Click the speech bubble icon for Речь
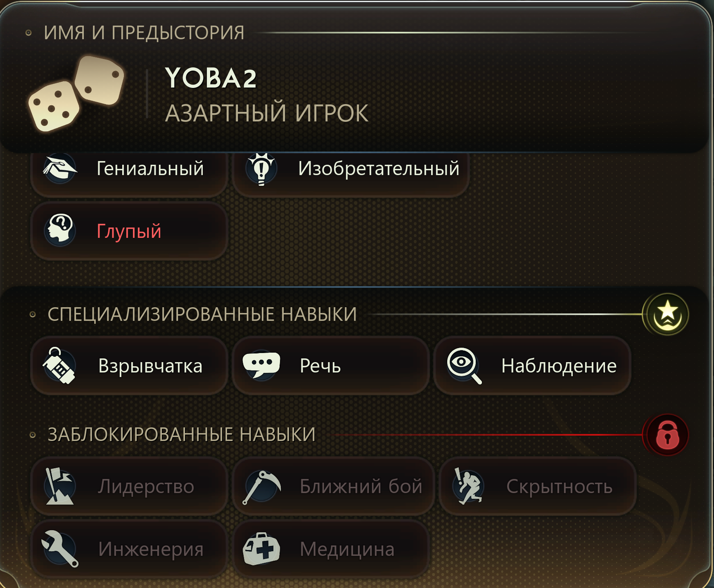This screenshot has height=588, width=714. 261,365
